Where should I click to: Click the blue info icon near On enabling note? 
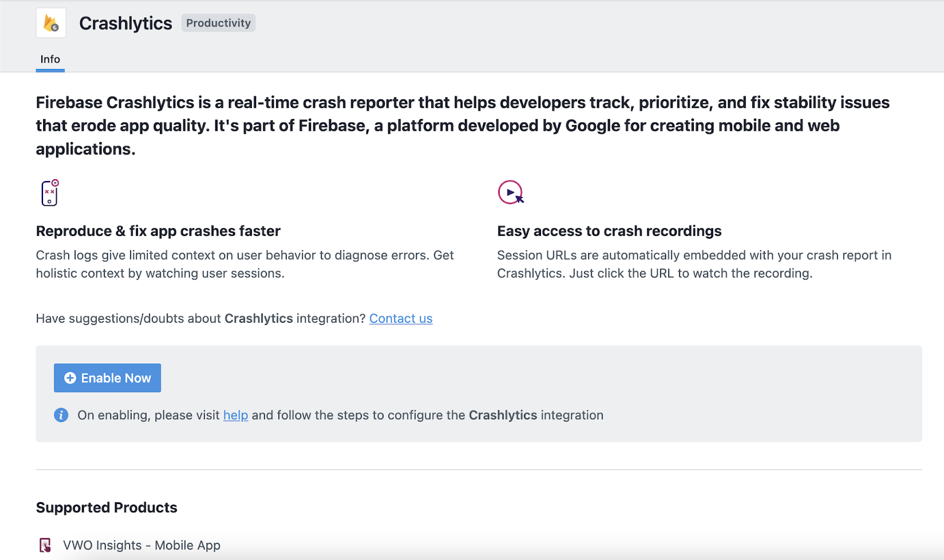[61, 415]
